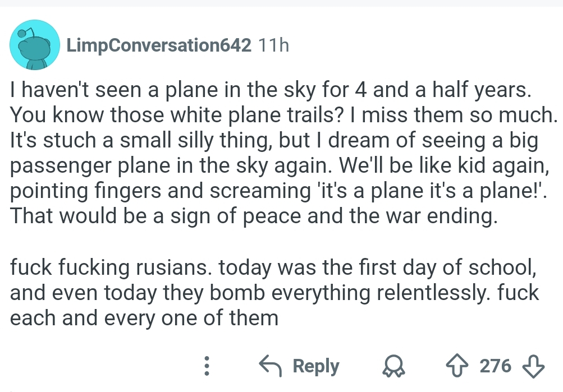The width and height of the screenshot is (563, 392).
Task: Open the three-dot more options menu
Action: pos(207,366)
